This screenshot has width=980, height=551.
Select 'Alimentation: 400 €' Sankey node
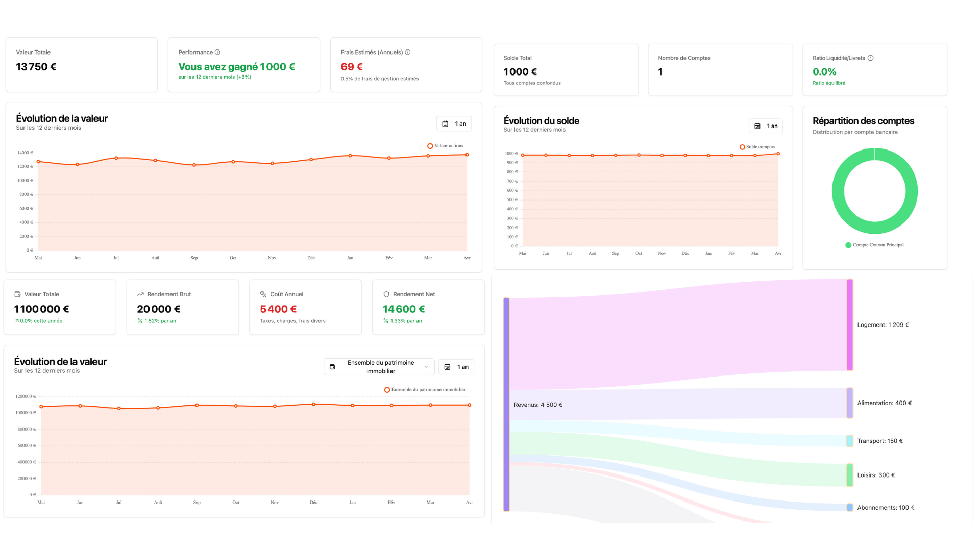click(850, 403)
